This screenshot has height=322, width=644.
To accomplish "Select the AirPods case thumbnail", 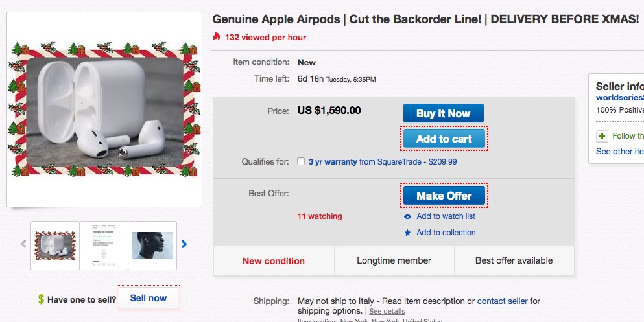I will tap(55, 245).
